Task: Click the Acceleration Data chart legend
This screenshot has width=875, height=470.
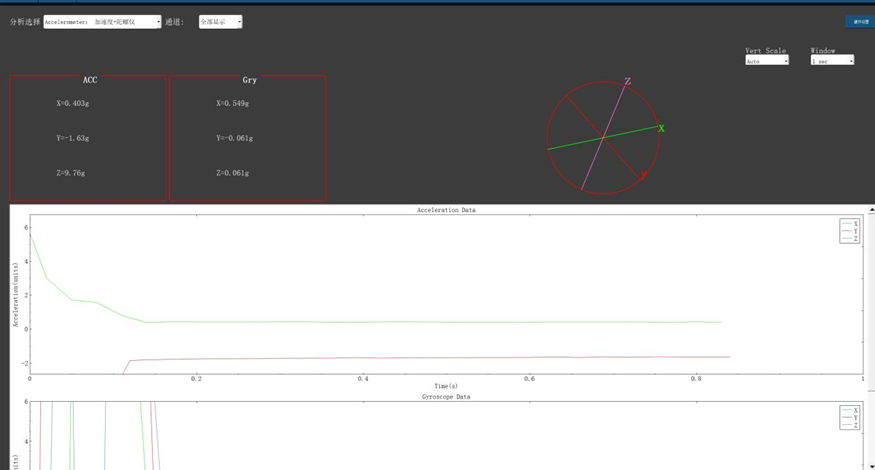Action: (849, 231)
